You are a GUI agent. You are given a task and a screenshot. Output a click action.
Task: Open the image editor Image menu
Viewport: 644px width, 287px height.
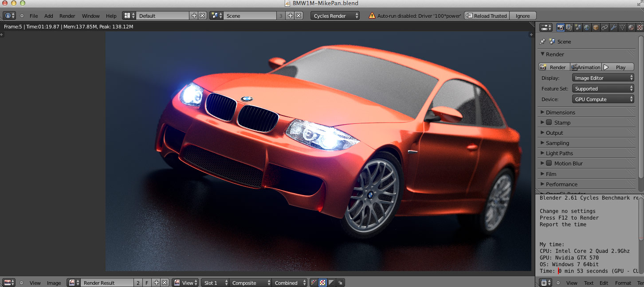(54, 283)
